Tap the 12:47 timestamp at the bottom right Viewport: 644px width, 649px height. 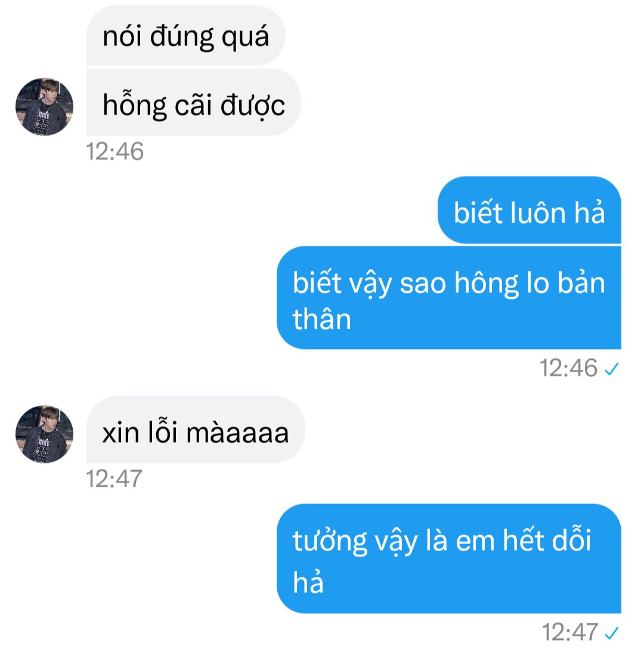(x=570, y=632)
